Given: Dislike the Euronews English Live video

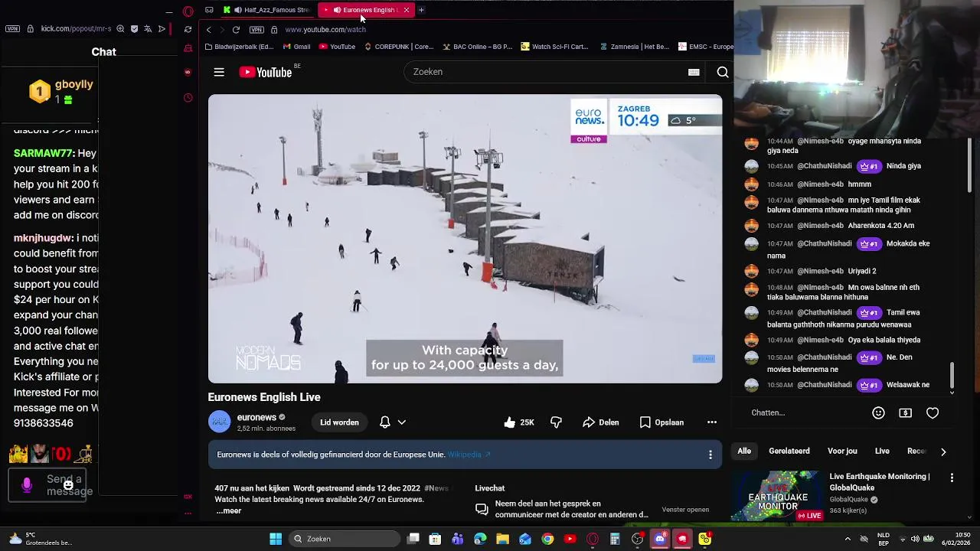Looking at the screenshot, I should tap(556, 422).
